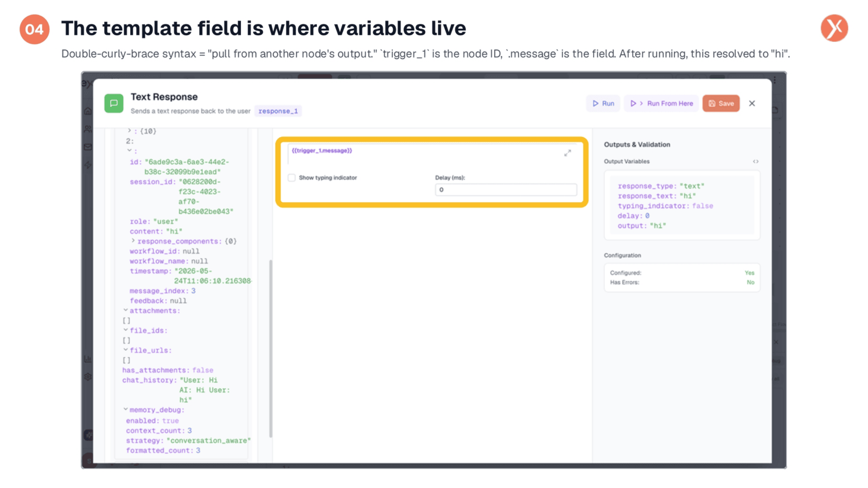
Task: Collapse the attachments array
Action: (126, 311)
